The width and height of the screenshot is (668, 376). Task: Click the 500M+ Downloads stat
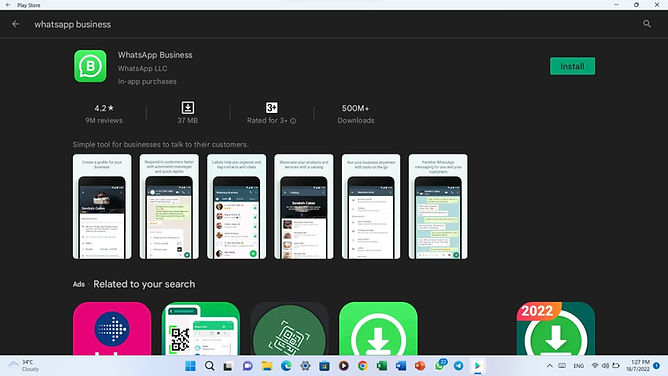point(356,114)
